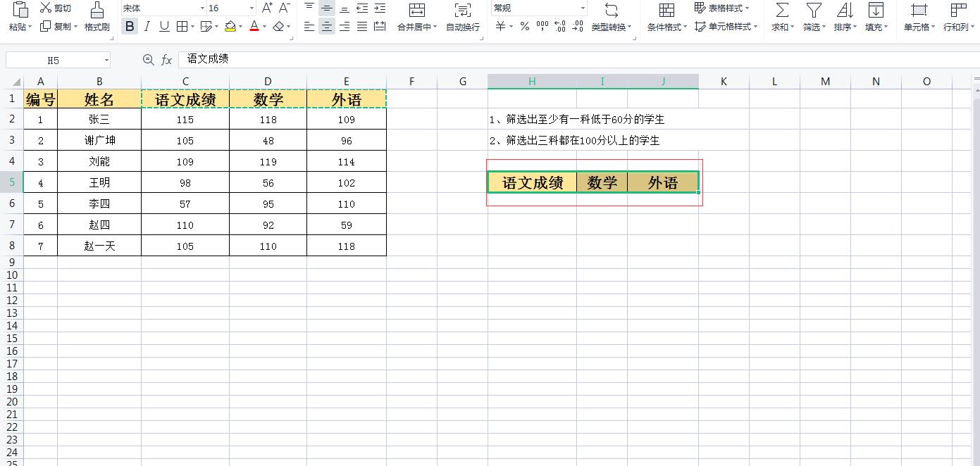Click the Paste clipboard icon

20,9
